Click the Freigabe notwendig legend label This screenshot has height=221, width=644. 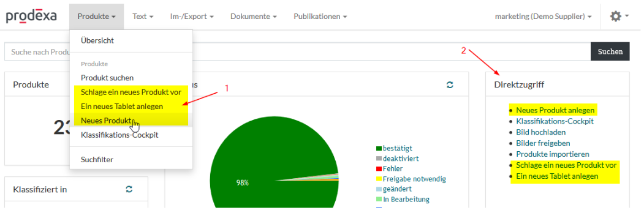coord(414,179)
